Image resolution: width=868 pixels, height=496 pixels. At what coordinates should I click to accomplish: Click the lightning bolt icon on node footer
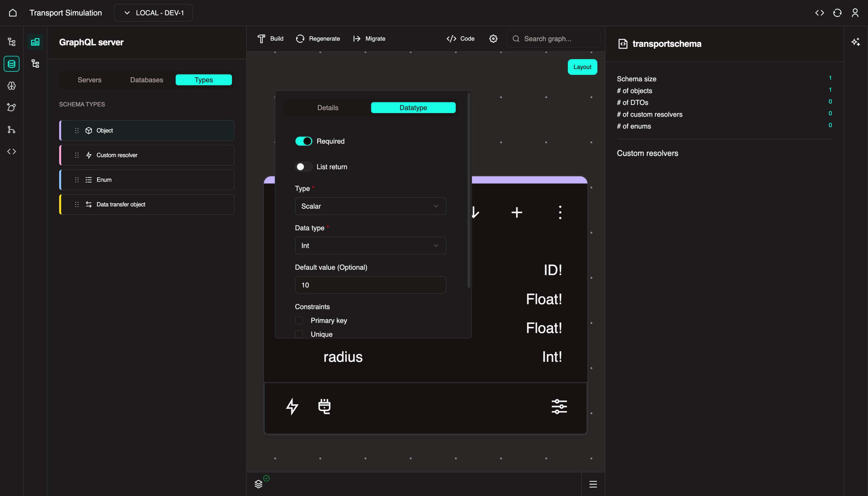(x=292, y=407)
